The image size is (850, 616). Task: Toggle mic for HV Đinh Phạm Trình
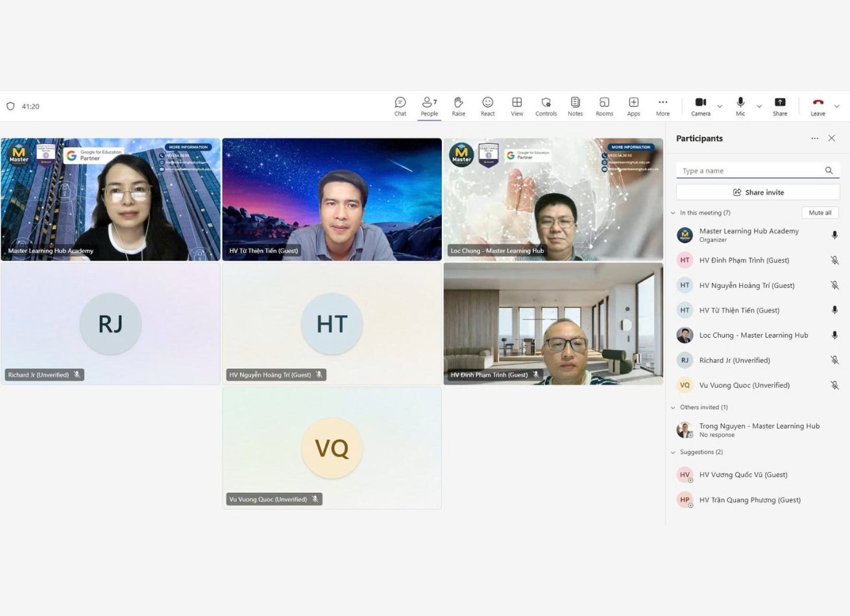tap(834, 261)
